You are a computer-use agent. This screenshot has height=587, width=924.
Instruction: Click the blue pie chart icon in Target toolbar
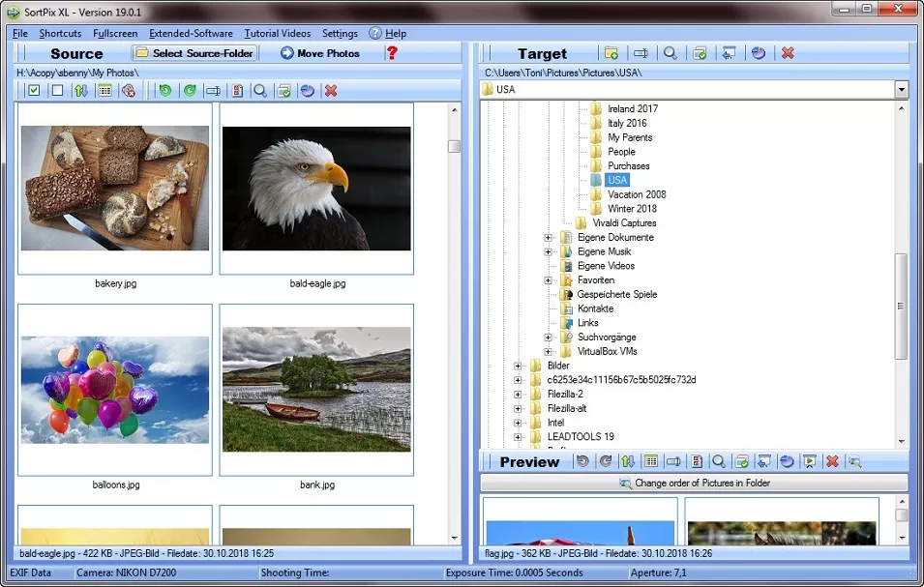click(759, 53)
